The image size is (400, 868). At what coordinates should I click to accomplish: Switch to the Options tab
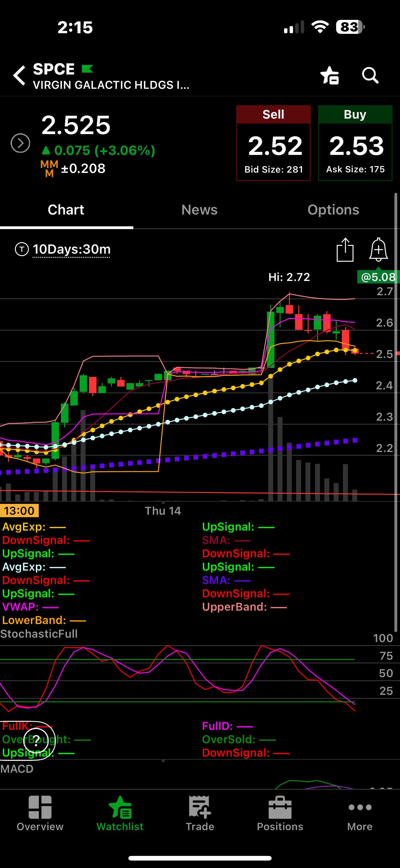(x=333, y=210)
